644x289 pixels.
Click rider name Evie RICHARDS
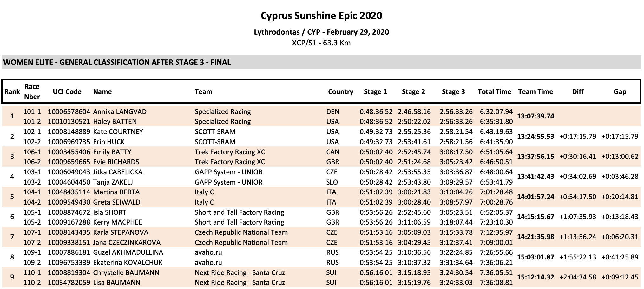[x=116, y=162]
